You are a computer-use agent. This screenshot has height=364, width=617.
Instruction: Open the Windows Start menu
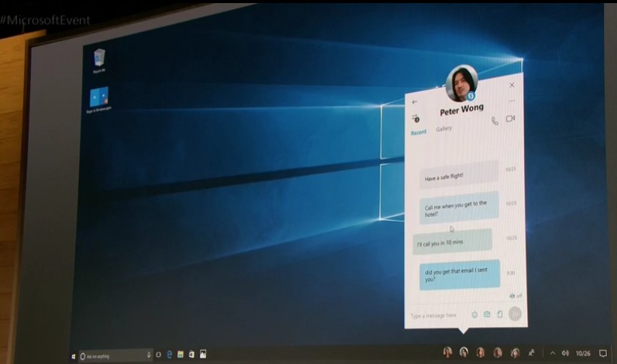pos(73,356)
